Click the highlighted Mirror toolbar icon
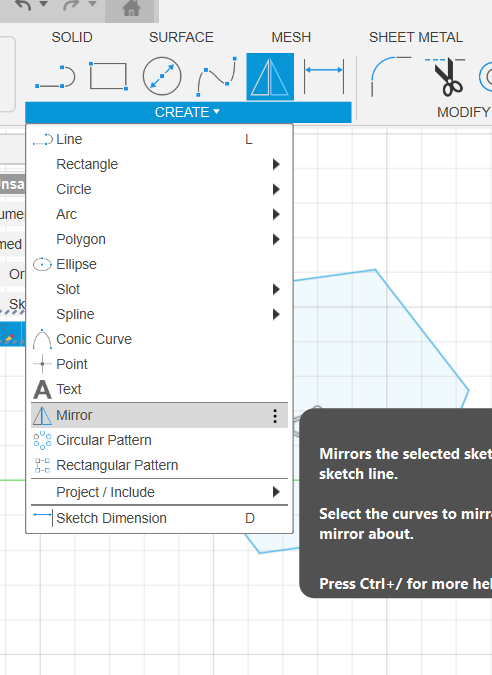492x675 pixels. coord(270,77)
